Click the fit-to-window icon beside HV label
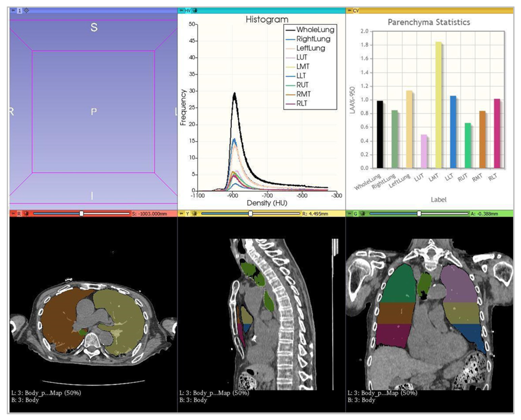521x420 pixels. (x=195, y=11)
